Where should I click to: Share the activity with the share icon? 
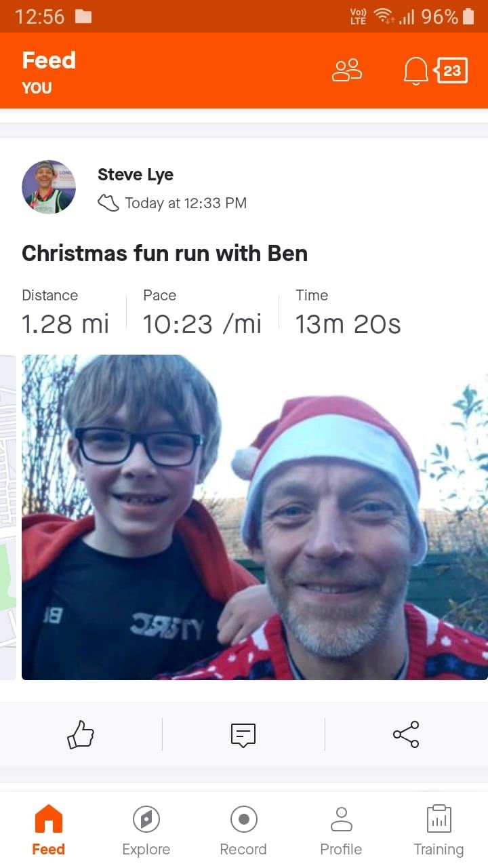[406, 734]
